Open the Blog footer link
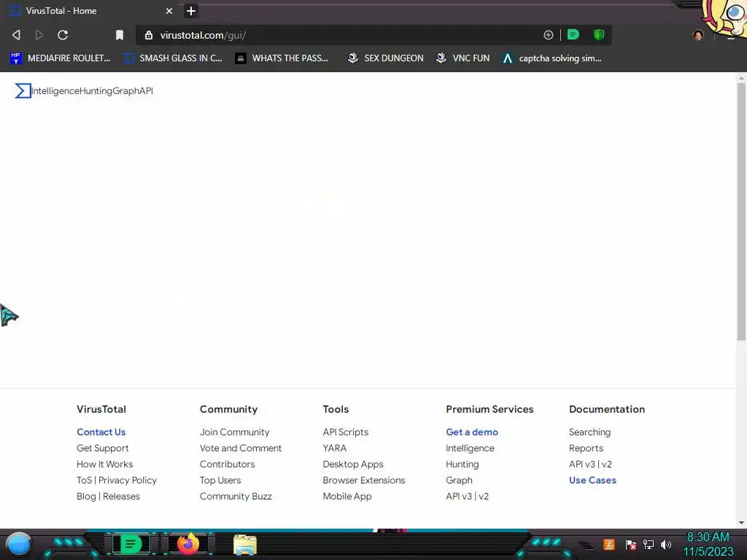This screenshot has width=747, height=560. 86,496
